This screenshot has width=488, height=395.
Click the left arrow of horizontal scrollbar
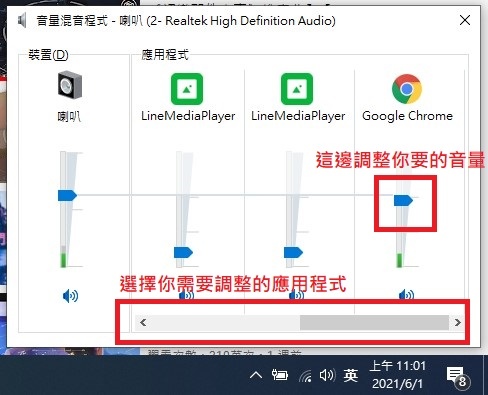point(143,322)
